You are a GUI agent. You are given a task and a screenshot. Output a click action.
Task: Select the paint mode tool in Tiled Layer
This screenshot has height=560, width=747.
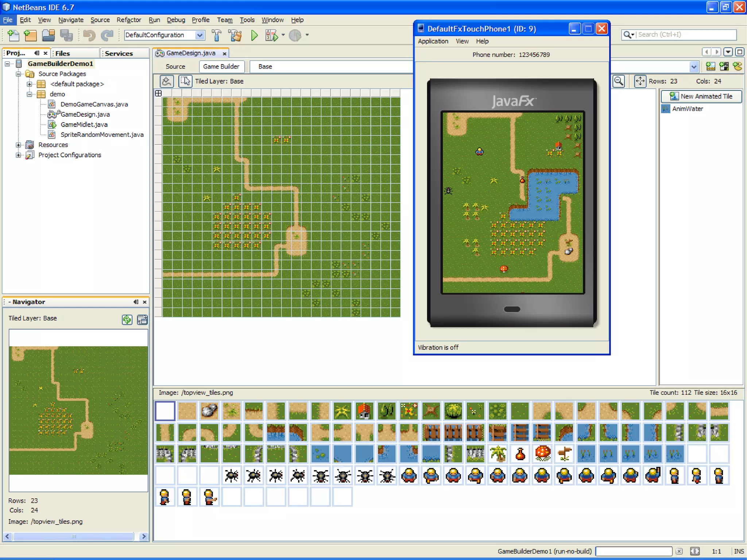point(167,81)
